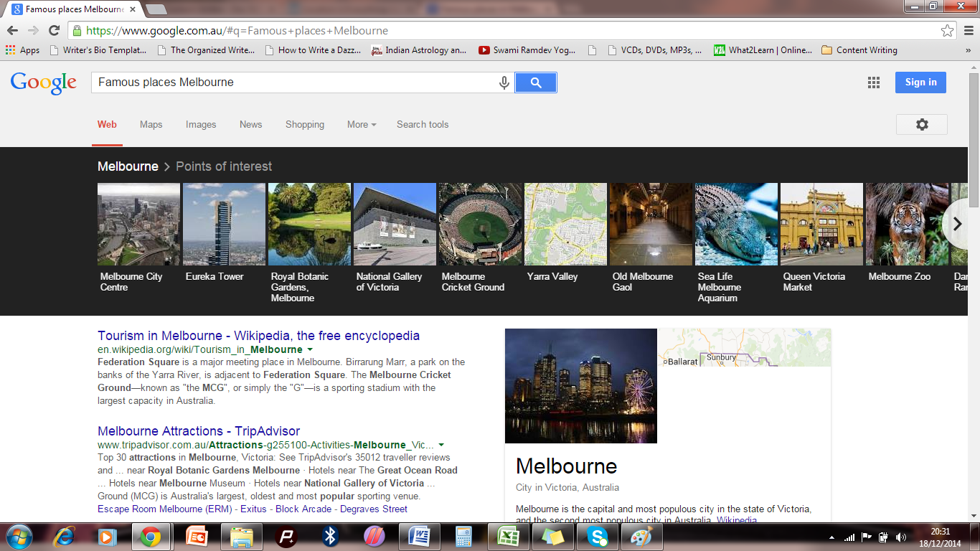Screen dimensions: 980x551
Task: Click the Sea Life Melbourne Aquarium thumbnail
Action: [736, 224]
